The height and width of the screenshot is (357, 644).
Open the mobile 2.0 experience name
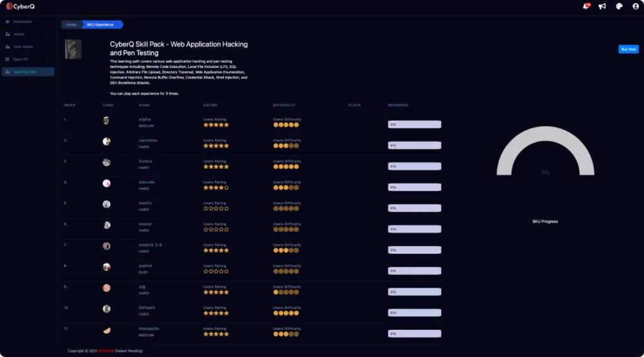150,245
